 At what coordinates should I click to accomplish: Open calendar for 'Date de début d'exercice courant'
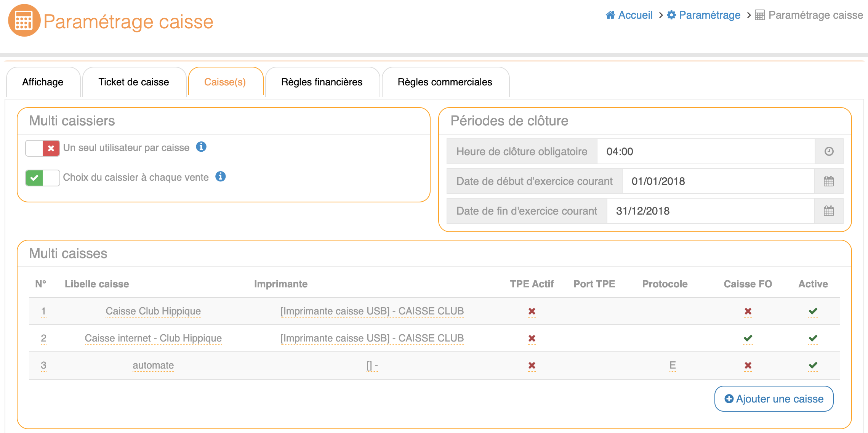[828, 181]
